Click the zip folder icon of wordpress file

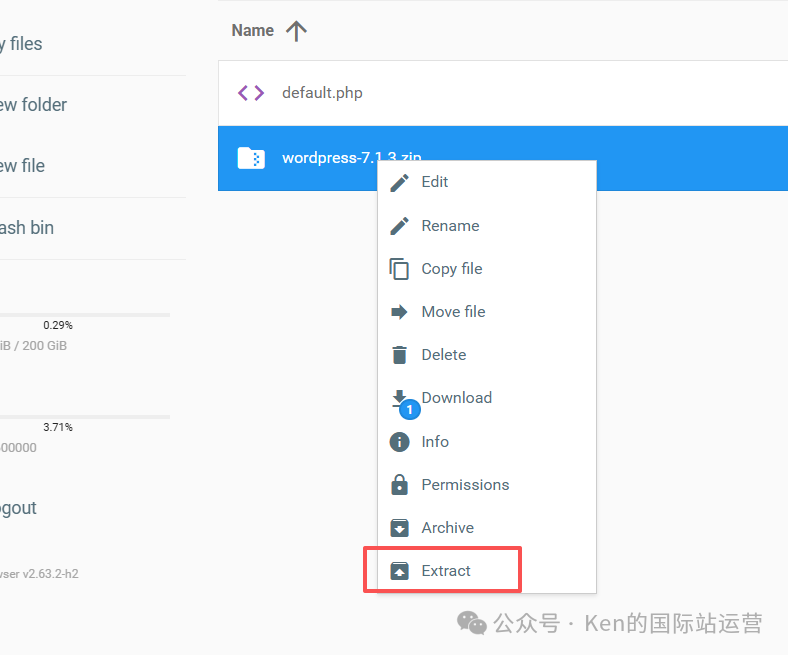[251, 158]
